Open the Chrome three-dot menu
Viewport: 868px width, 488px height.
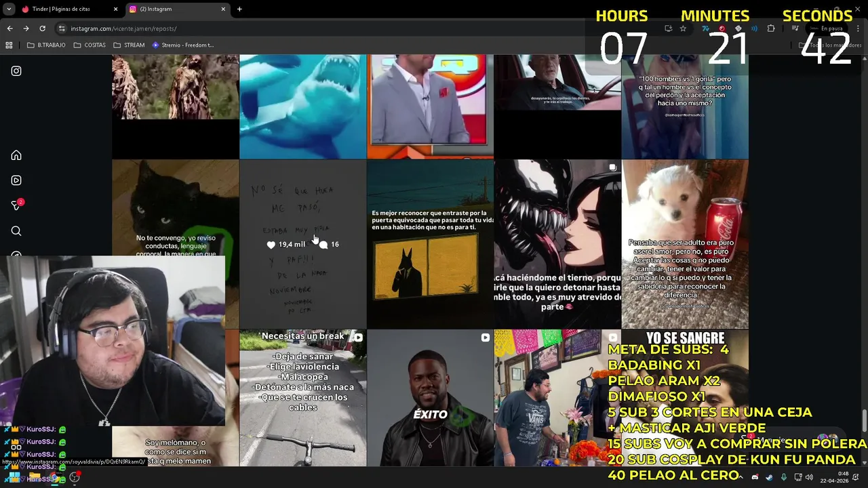coord(859,28)
